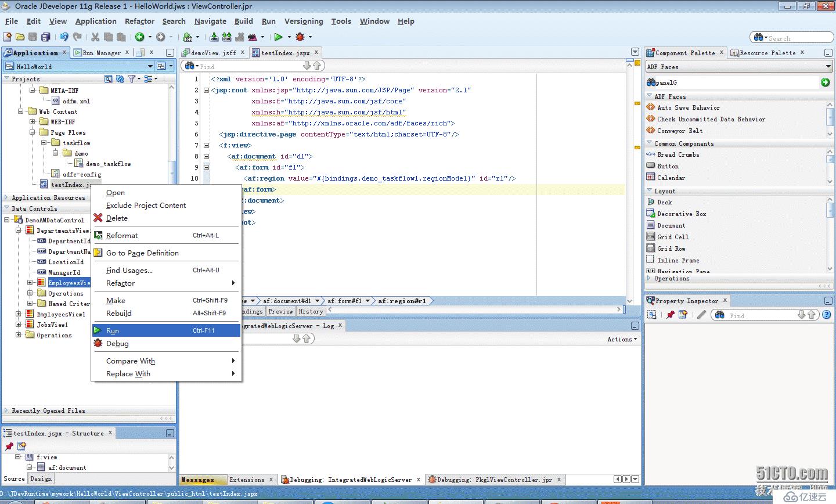
Task: Switch to the Run Manager tab
Action: [x=102, y=53]
